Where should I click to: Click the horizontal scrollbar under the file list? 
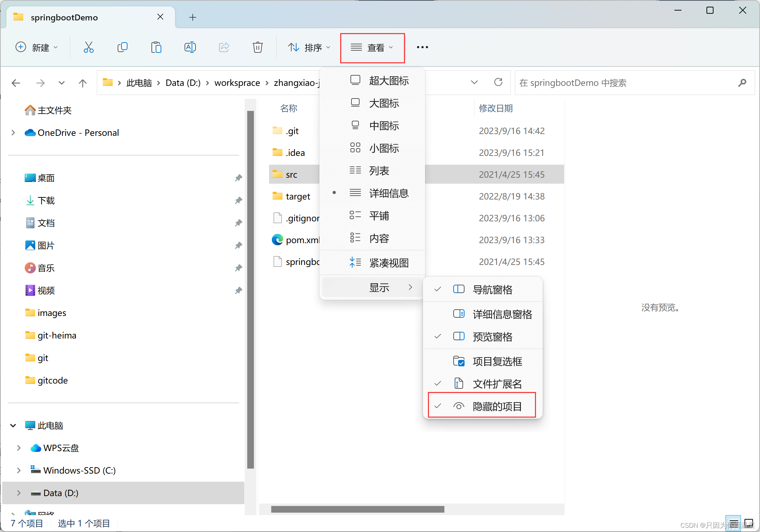tap(357, 509)
